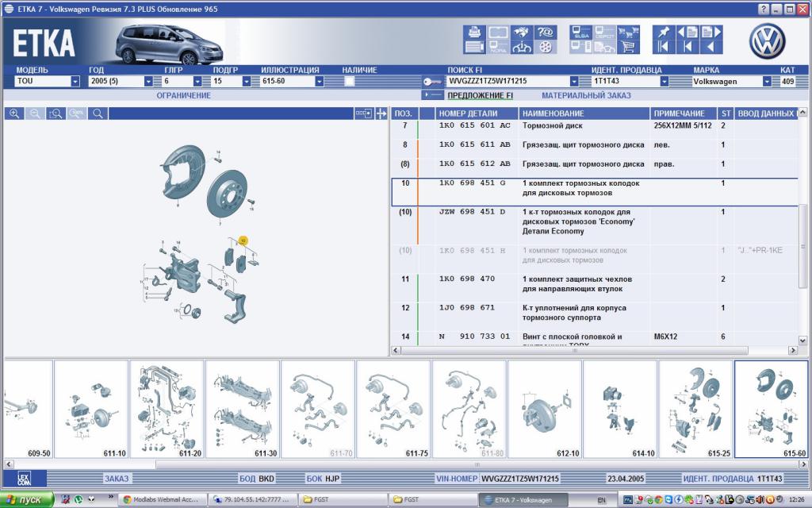Click the LexCom logo in status bar
Viewport: 812px width, 508px height.
click(24, 479)
